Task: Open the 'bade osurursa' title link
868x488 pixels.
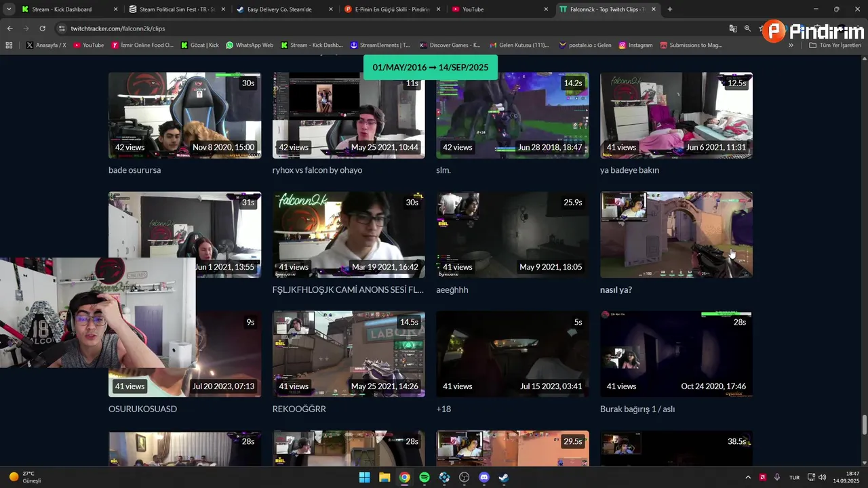Action: [134, 170]
